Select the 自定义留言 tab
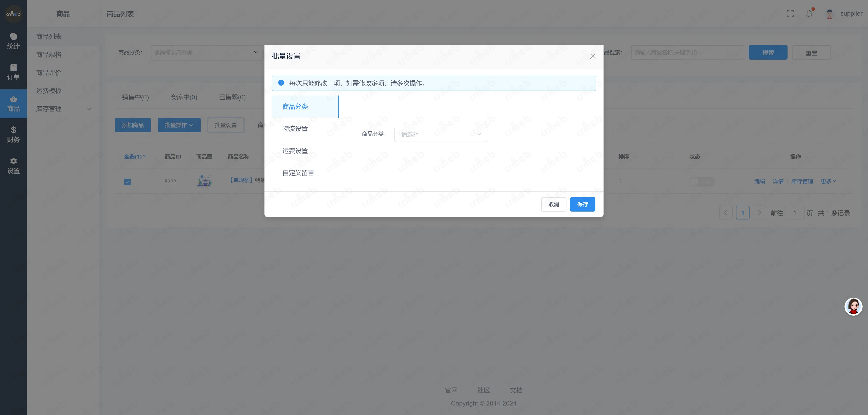The width and height of the screenshot is (868, 415). 305,173
